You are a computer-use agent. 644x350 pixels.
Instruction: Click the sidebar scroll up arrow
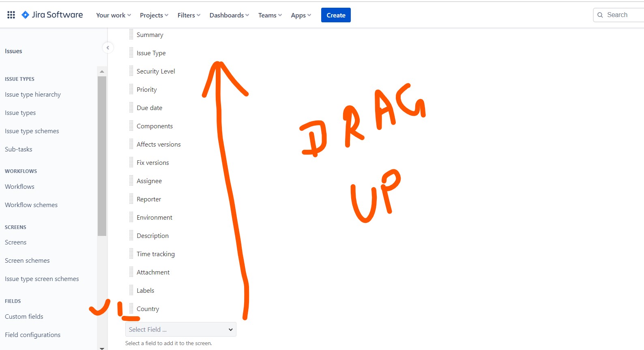(102, 71)
